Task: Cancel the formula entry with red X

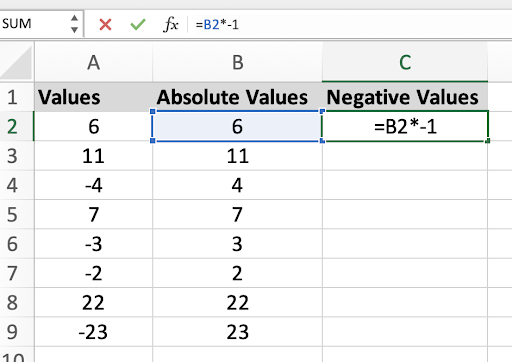Action: (105, 25)
